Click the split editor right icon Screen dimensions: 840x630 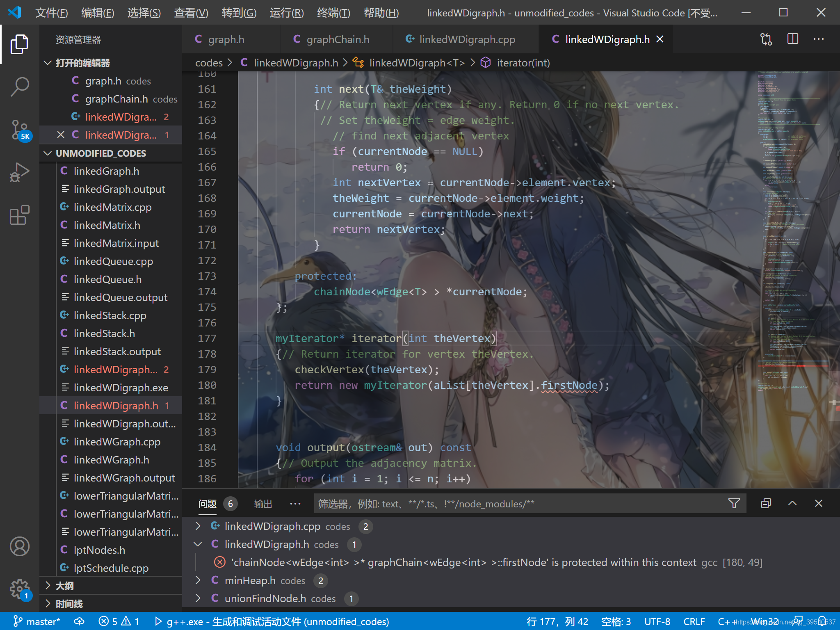(792, 39)
